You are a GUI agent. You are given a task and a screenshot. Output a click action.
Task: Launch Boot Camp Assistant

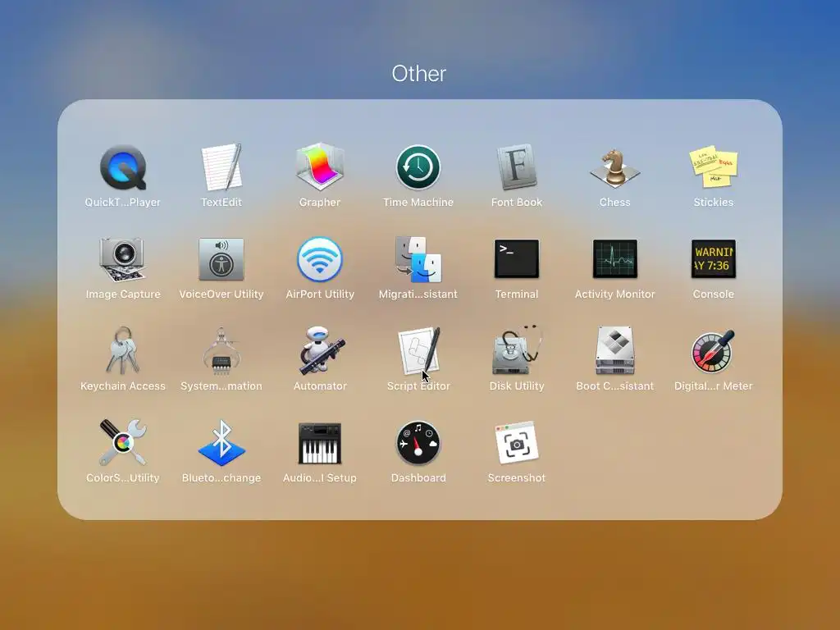(615, 351)
